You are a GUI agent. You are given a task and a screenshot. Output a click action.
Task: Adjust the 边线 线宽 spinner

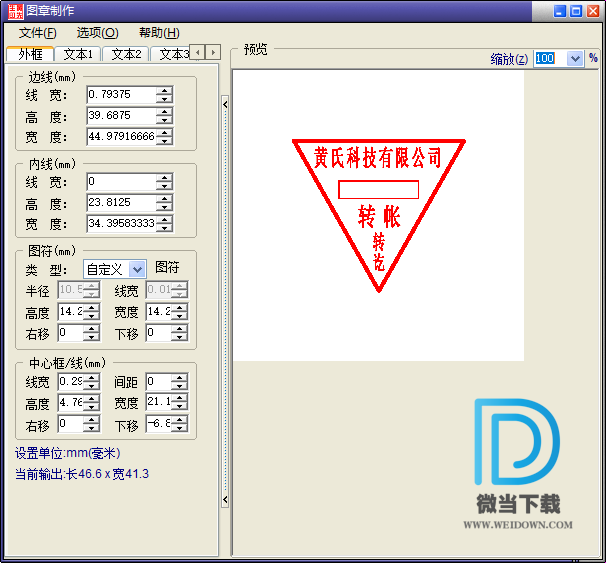pos(164,95)
